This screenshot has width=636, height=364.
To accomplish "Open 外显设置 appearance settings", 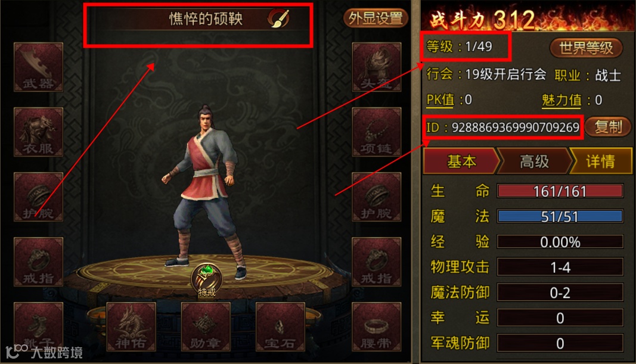I will tap(376, 18).
